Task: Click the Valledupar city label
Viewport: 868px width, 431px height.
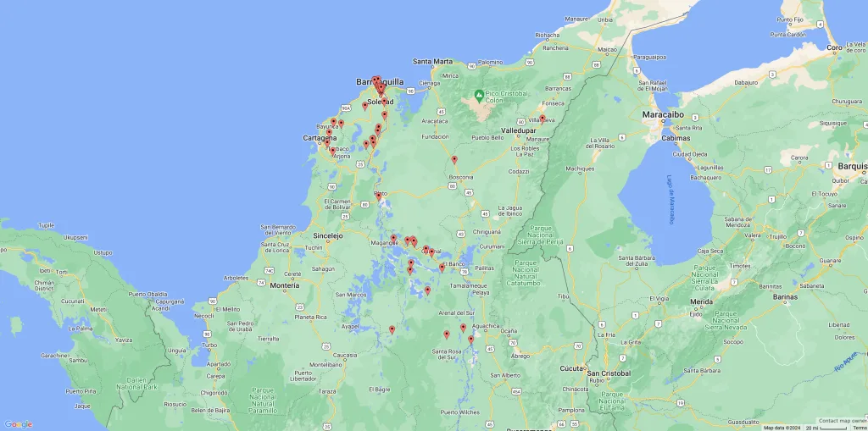Action: tap(518, 130)
